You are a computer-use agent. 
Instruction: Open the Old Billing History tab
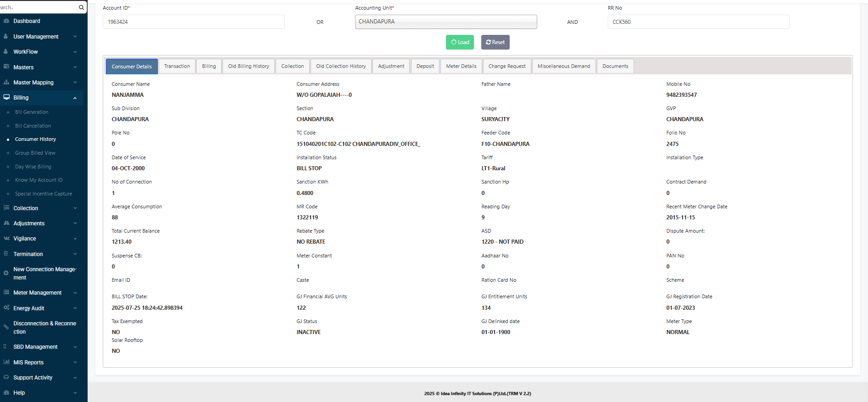pos(249,66)
